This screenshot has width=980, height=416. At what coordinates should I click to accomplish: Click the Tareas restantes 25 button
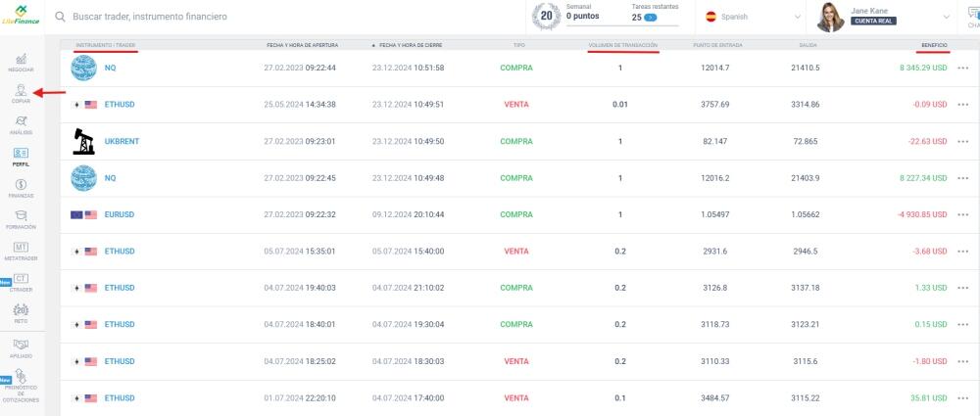(x=650, y=18)
